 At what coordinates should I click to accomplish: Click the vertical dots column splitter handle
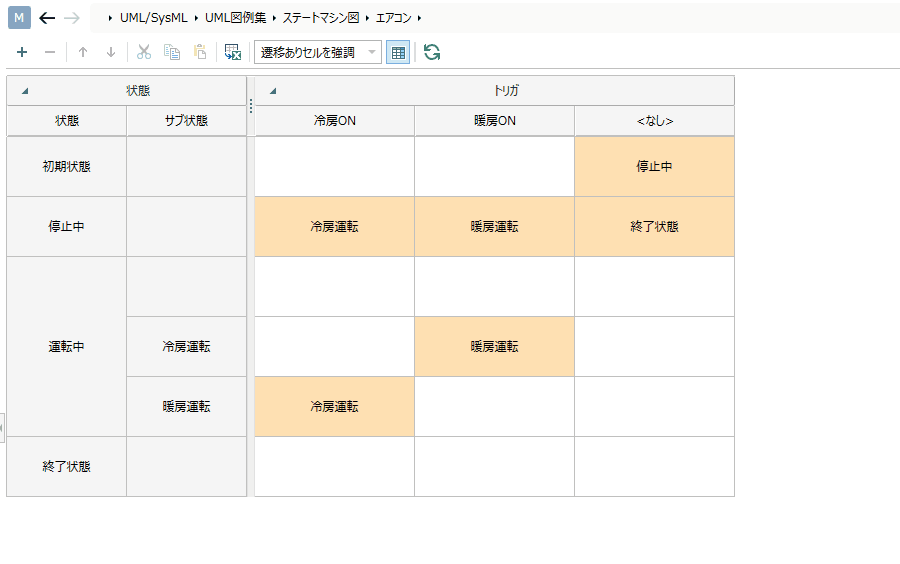pos(251,106)
